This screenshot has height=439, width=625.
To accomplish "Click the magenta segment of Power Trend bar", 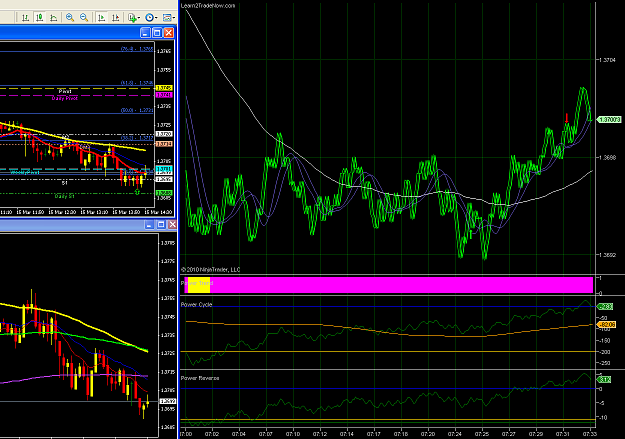I will pyautogui.click(x=401, y=285).
